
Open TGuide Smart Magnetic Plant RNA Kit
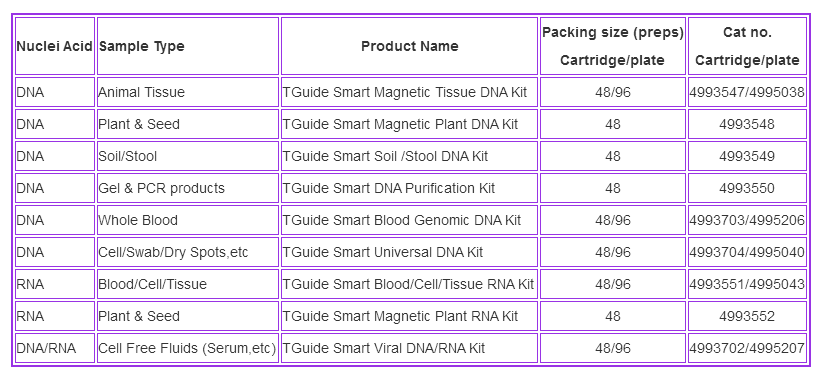click(400, 316)
